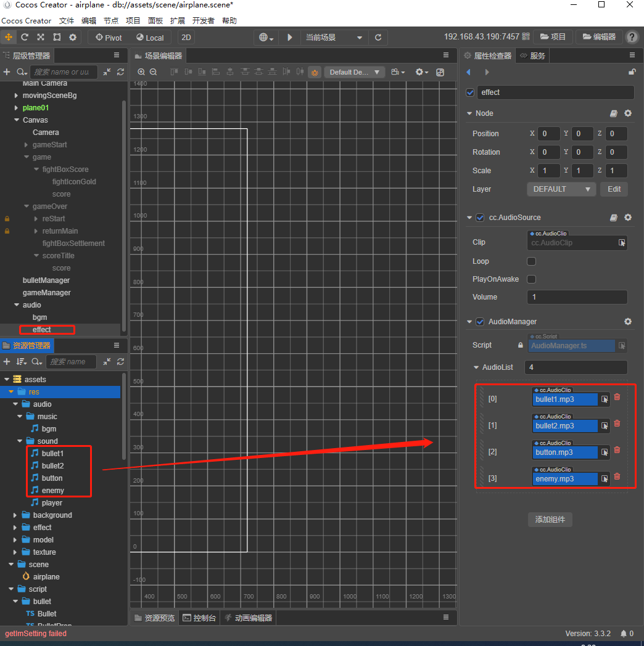Select the scale transform tool
The height and width of the screenshot is (646, 644).
click(x=41, y=37)
